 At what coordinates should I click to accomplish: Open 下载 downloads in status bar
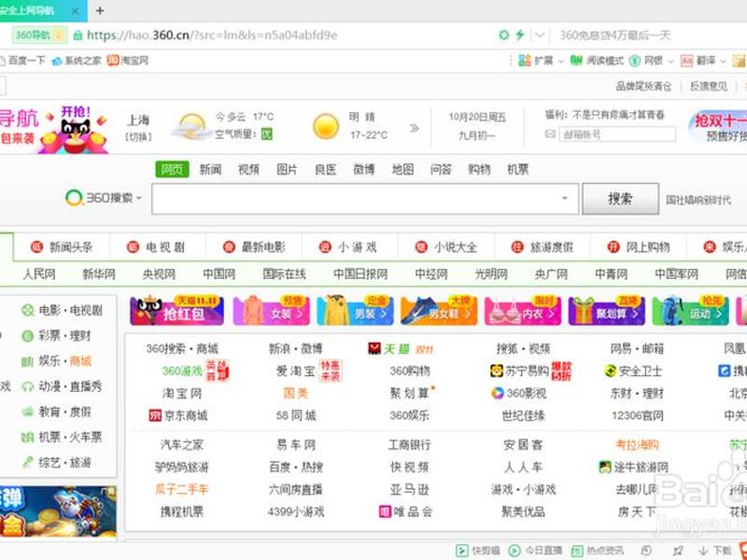pos(714,551)
